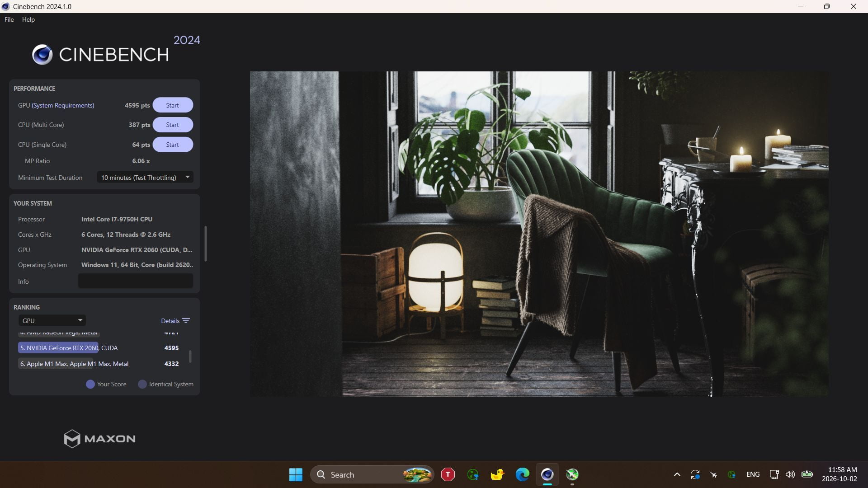Open the network display tray icon
Image resolution: width=868 pixels, height=488 pixels.
coord(774,474)
